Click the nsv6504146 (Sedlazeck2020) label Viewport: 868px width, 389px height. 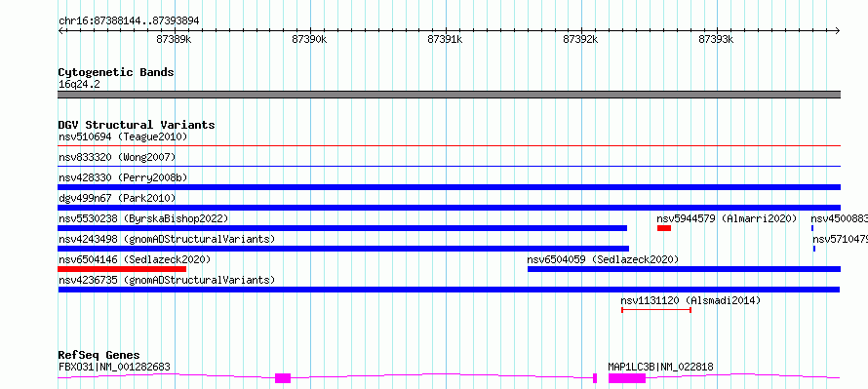tap(135, 259)
